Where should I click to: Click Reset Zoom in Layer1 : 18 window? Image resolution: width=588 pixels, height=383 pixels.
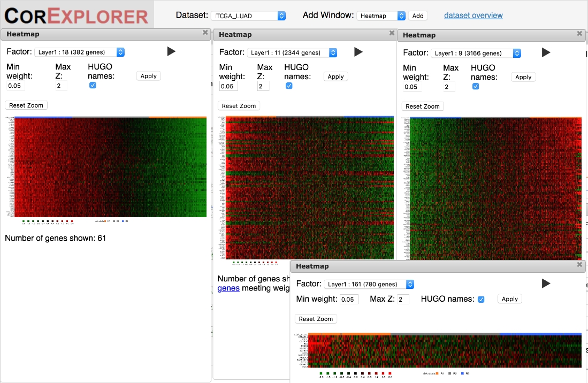pyautogui.click(x=26, y=105)
